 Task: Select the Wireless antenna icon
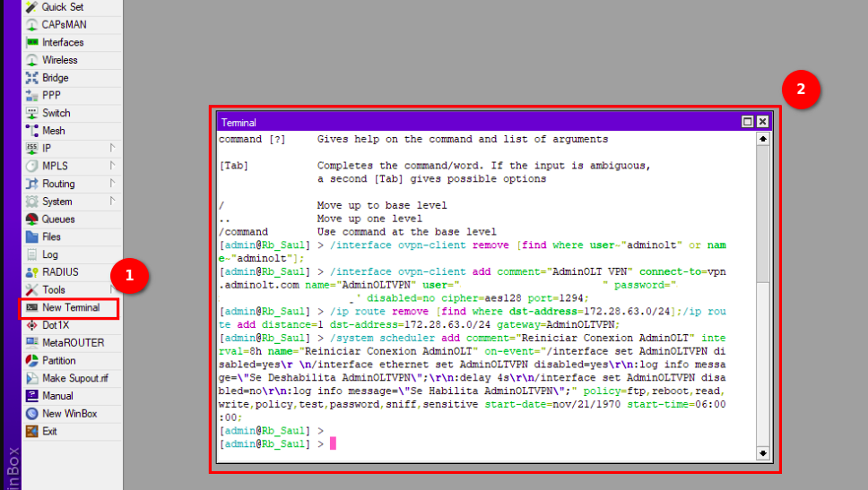pos(32,60)
